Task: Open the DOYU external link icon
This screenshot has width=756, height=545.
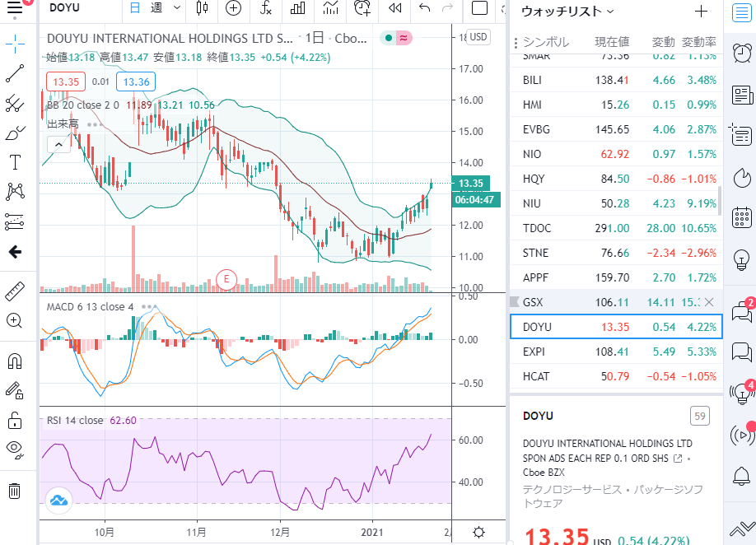Action: click(x=678, y=459)
